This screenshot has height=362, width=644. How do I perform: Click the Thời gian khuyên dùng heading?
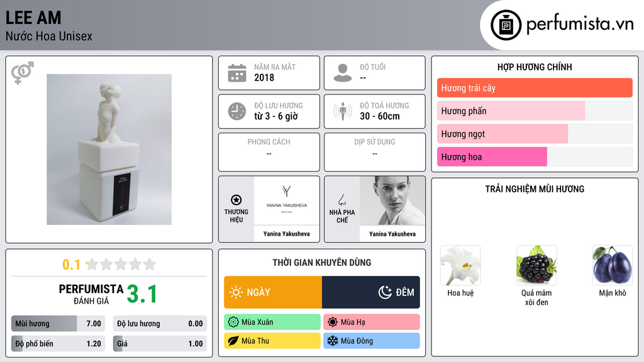click(322, 263)
